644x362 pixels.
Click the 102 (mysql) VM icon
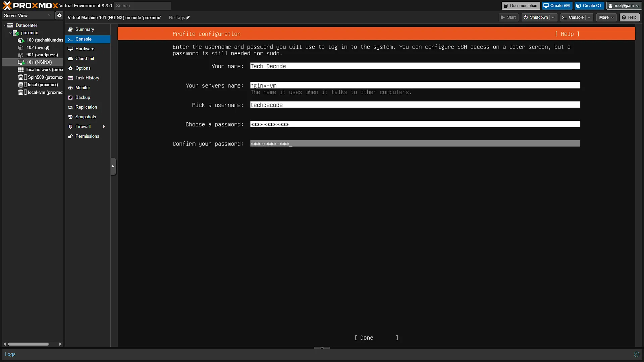[21, 48]
